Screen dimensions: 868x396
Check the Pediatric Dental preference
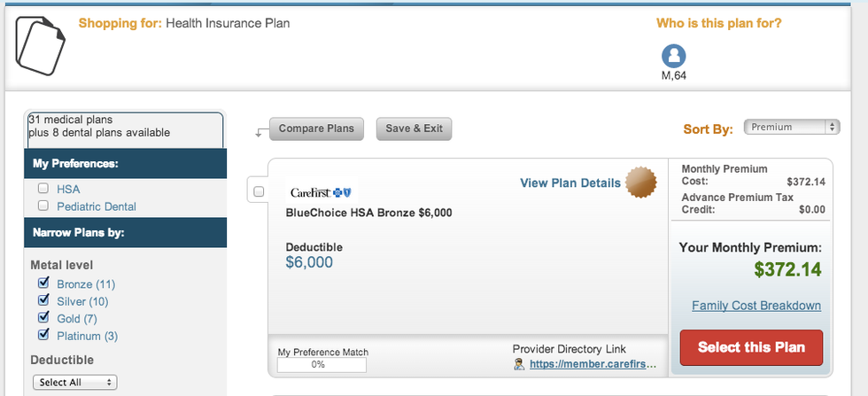43,206
